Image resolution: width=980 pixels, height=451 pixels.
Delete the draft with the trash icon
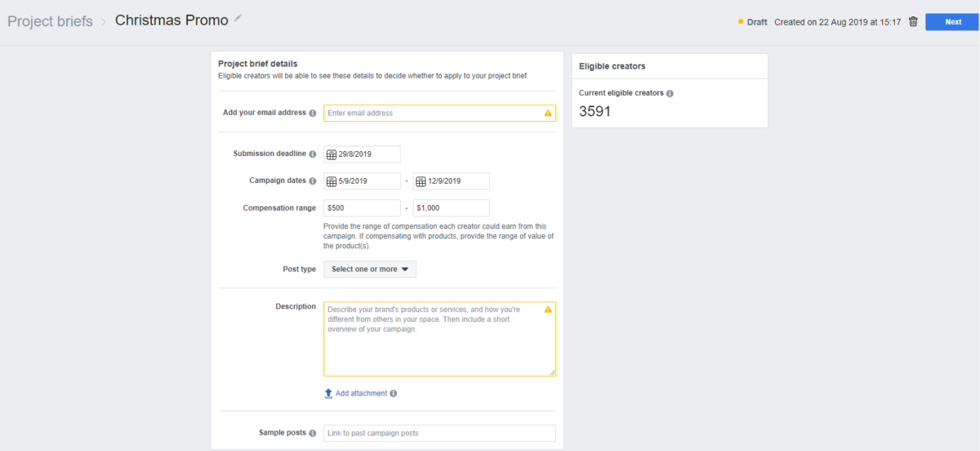(913, 22)
